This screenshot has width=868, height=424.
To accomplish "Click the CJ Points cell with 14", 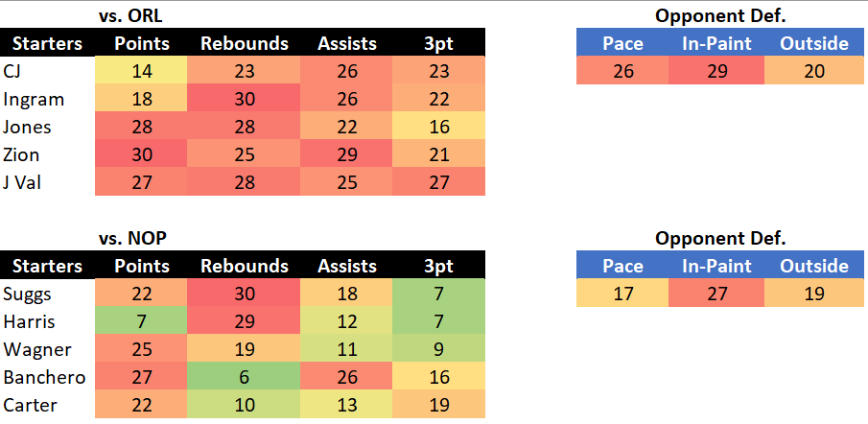I will click(142, 70).
